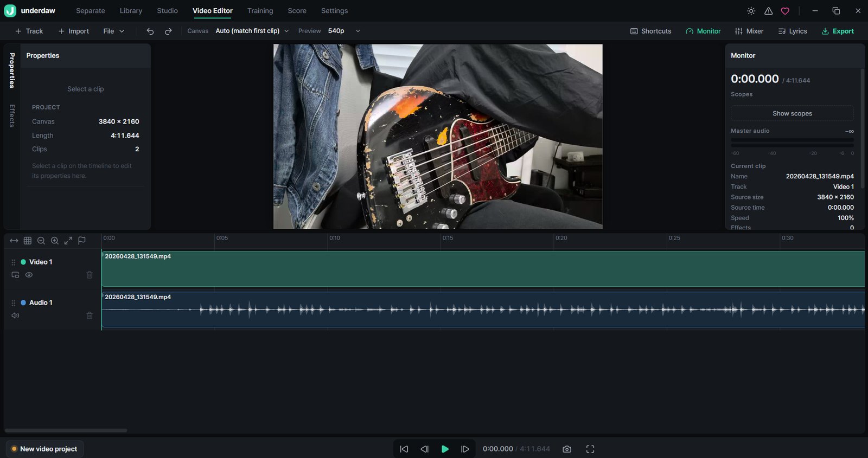Click the Import button

point(73,31)
